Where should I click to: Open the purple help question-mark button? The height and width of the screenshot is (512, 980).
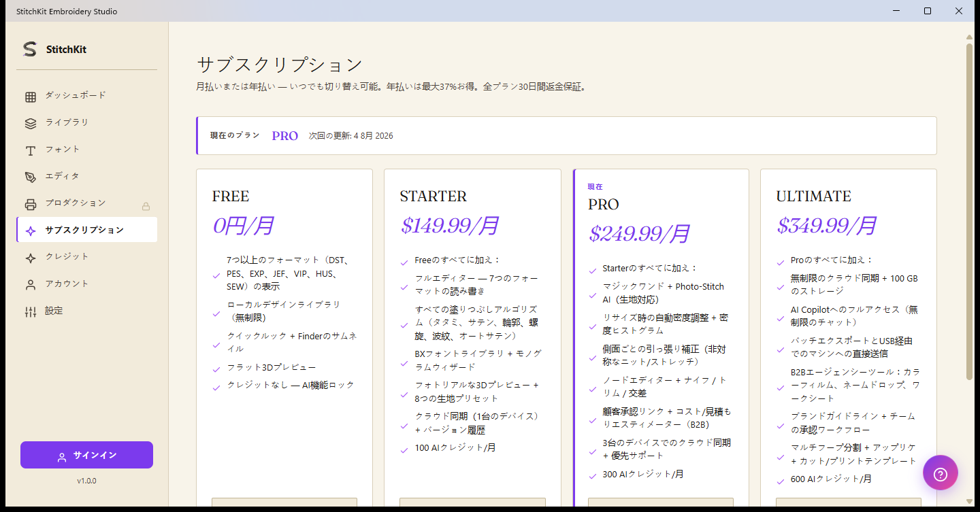(941, 473)
